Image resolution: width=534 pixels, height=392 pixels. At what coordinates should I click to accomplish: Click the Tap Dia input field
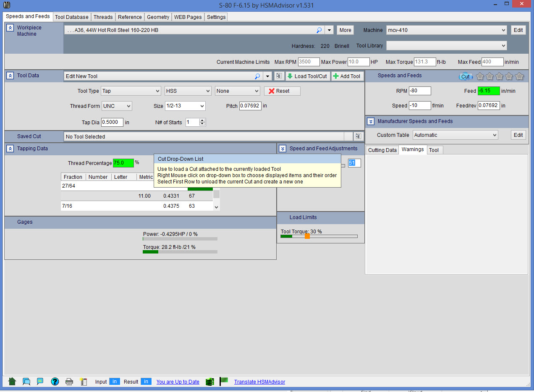[112, 123]
